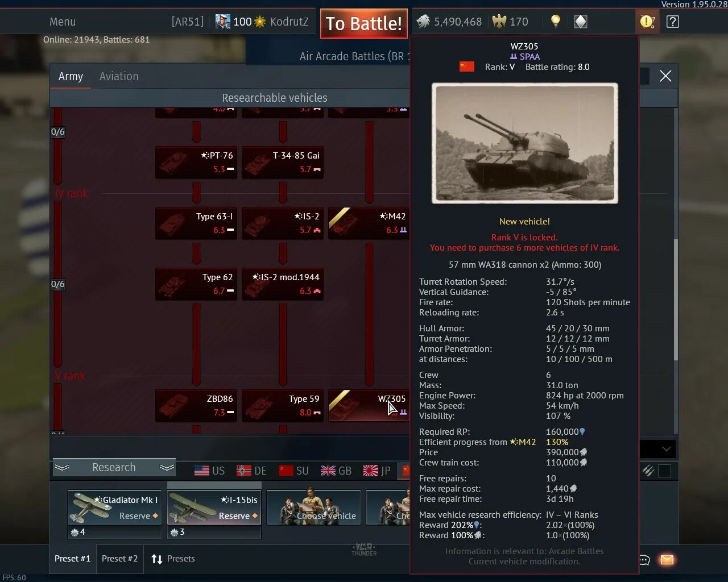Image resolution: width=728 pixels, height=582 pixels.
Task: Select the T-34-85 Gai vehicle card
Action: pyautogui.click(x=283, y=162)
